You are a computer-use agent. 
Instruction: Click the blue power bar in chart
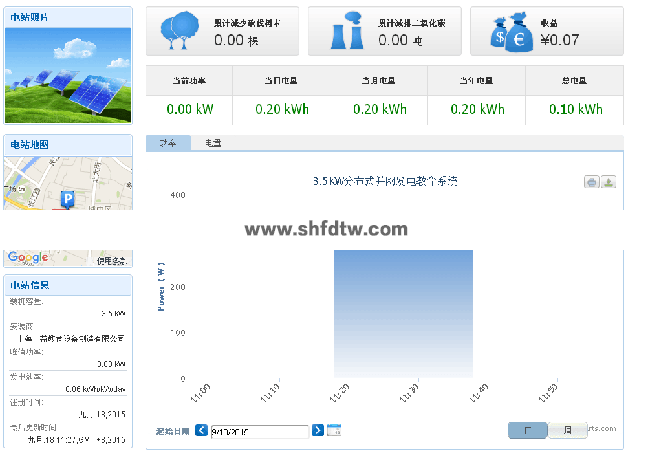pyautogui.click(x=403, y=310)
